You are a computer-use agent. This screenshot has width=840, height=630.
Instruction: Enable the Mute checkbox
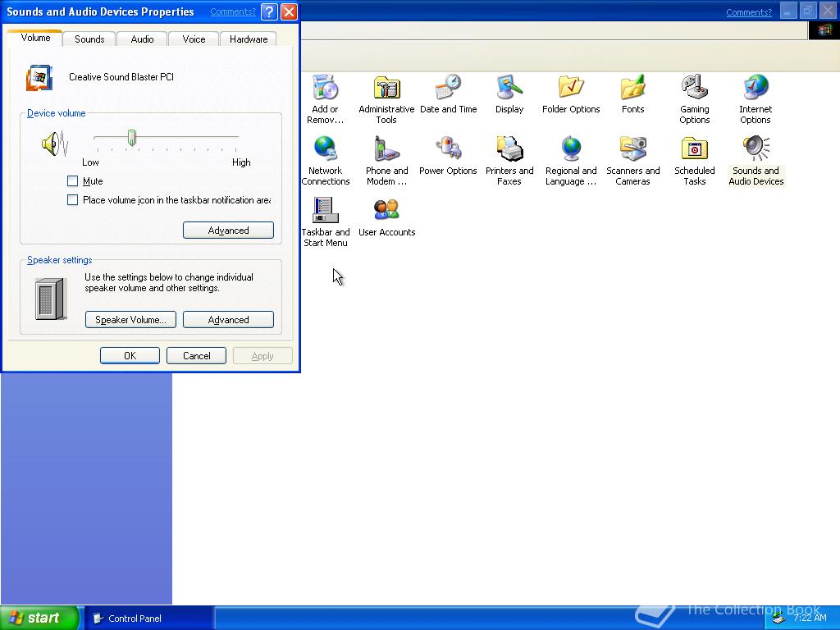tap(72, 181)
